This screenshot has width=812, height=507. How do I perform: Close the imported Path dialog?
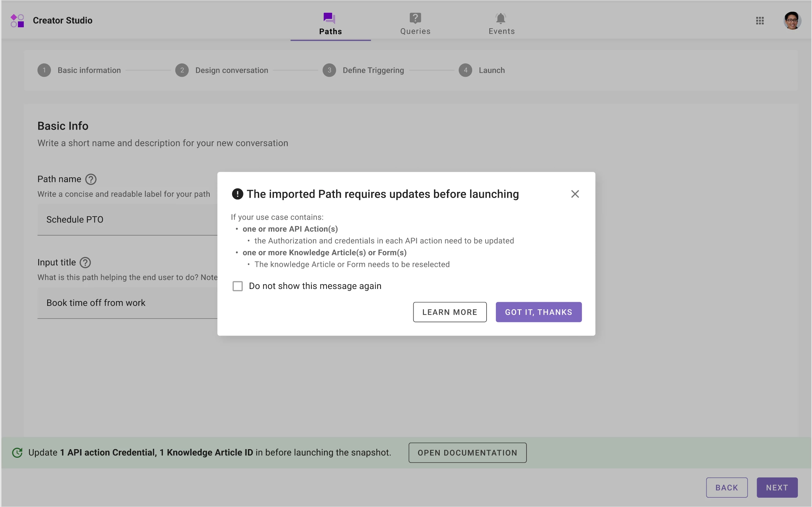coord(575,194)
